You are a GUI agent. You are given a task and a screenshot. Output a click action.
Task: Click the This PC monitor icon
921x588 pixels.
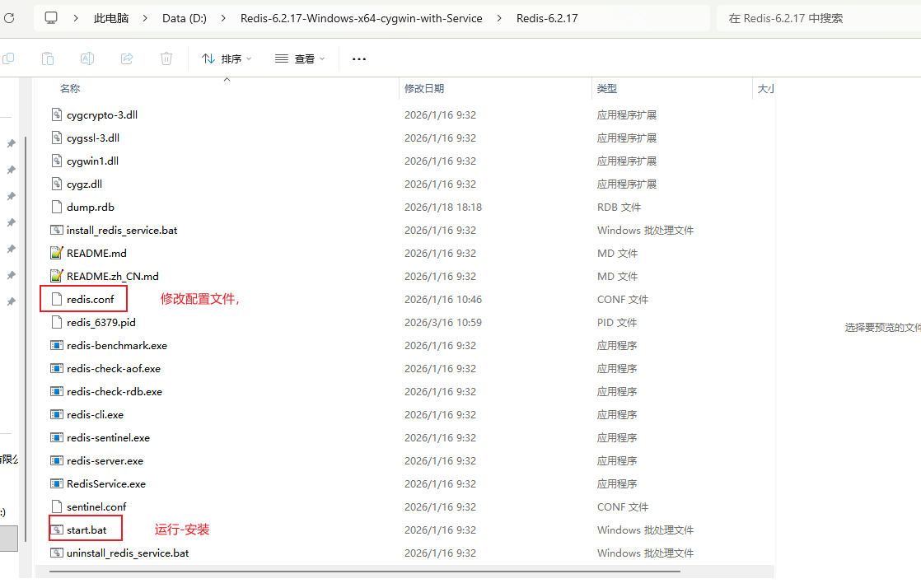51,18
